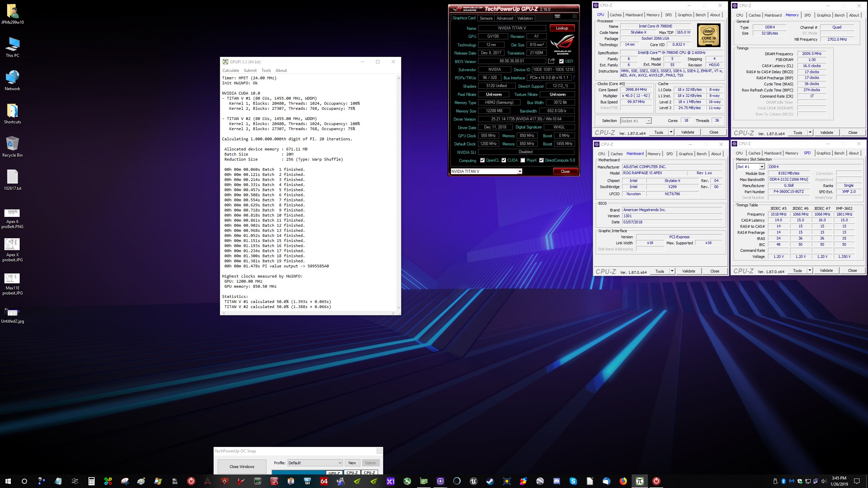Open Google Earth Pro from taskbar
This screenshot has height=488, width=868.
tap(540, 481)
